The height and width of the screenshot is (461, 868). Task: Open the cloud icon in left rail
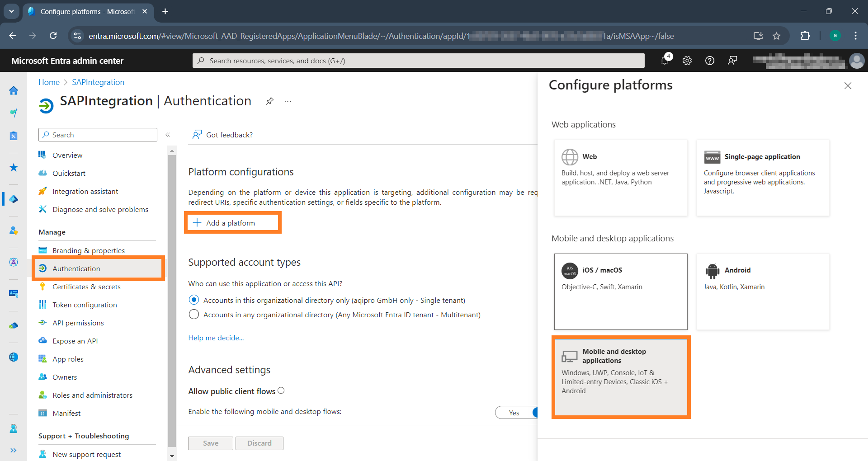[14, 325]
